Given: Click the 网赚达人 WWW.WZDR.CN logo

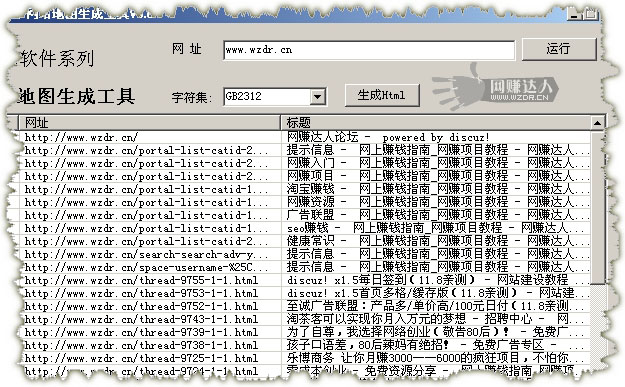Looking at the screenshot, I should (494, 88).
